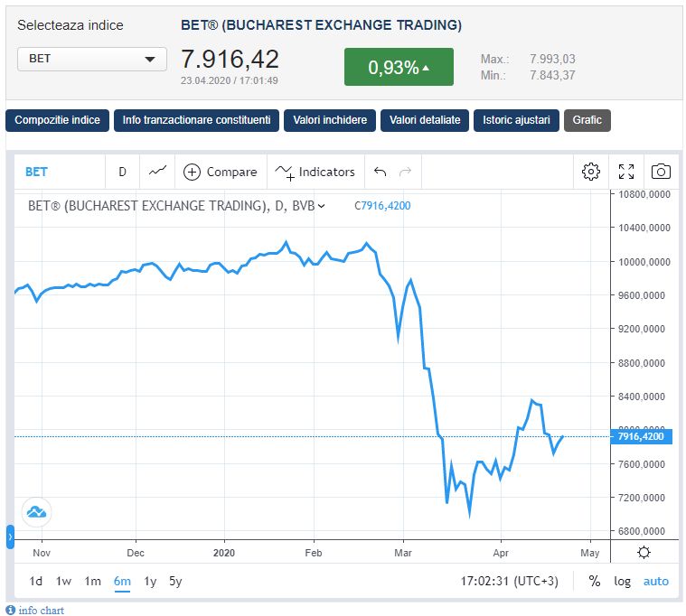Open the info chart link
686x616 pixels.
point(42,610)
